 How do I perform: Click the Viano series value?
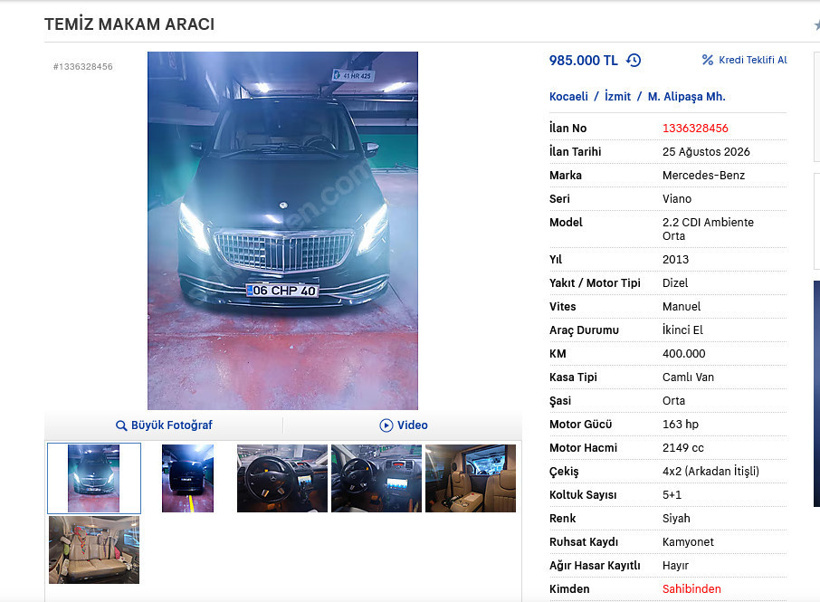[677, 199]
